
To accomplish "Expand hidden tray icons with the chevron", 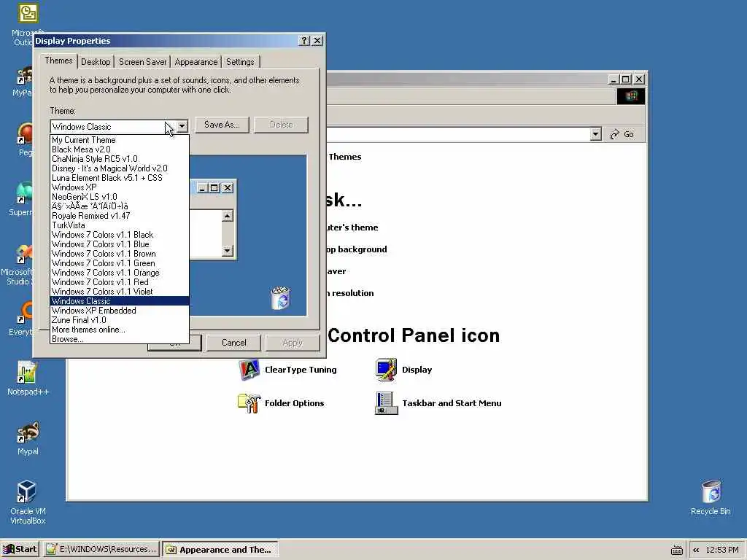I will point(696,550).
